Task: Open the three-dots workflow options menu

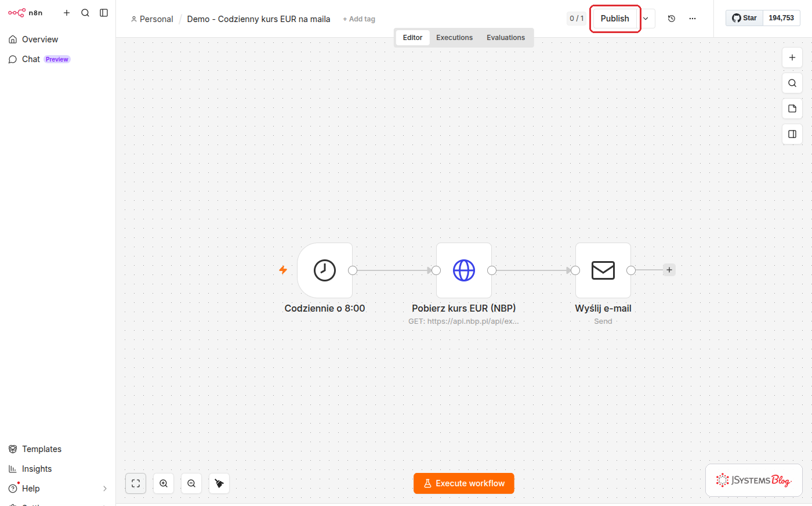Action: [x=693, y=19]
